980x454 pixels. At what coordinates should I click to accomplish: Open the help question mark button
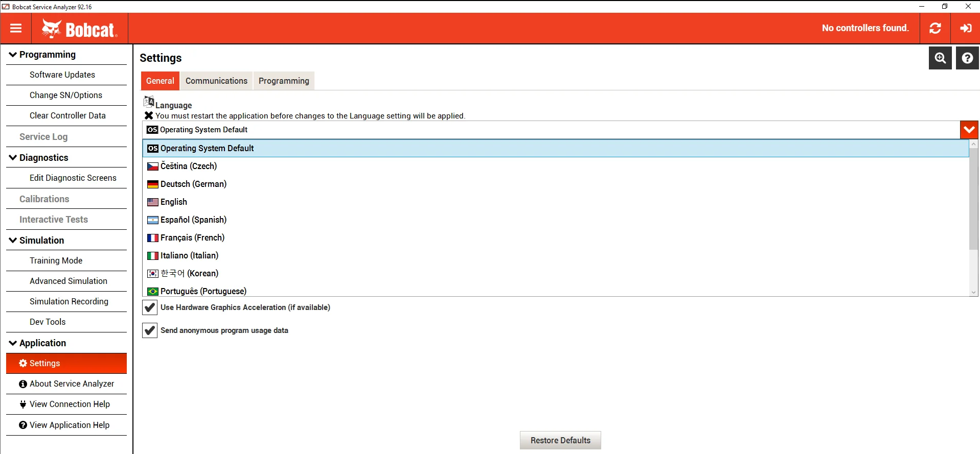click(967, 58)
